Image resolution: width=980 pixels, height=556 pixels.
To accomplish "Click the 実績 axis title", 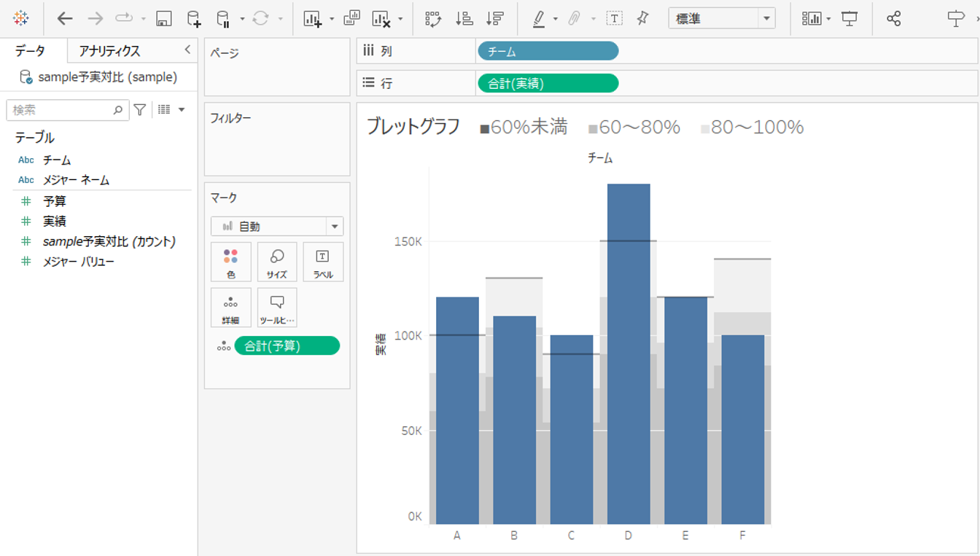I will click(381, 344).
